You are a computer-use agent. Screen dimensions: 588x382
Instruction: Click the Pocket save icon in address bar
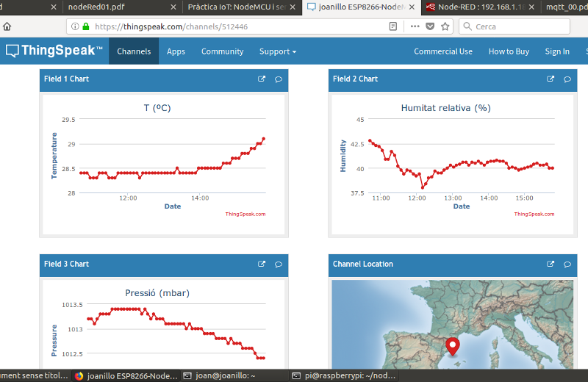pos(430,26)
